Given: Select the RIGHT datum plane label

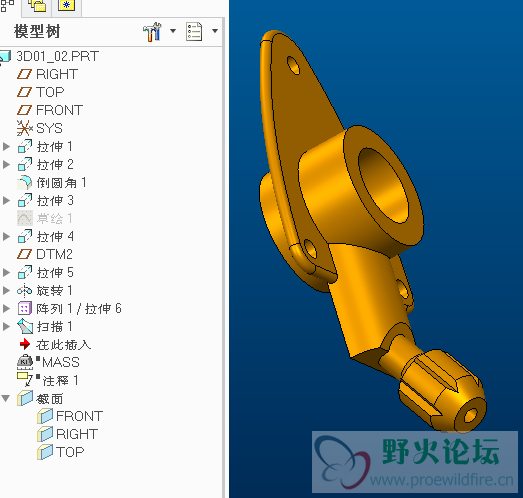Looking at the screenshot, I should pos(57,74).
